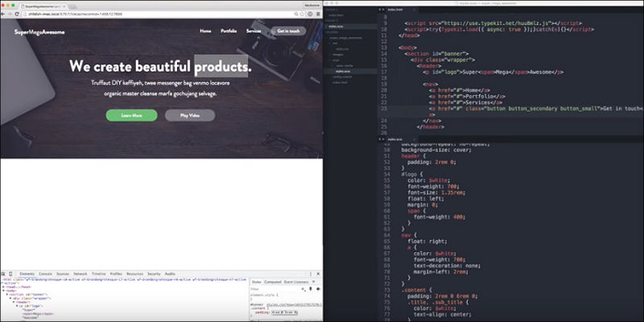Click the line containing #logo in the SCSS editor
This screenshot has width=644, height=322.
click(511, 174)
